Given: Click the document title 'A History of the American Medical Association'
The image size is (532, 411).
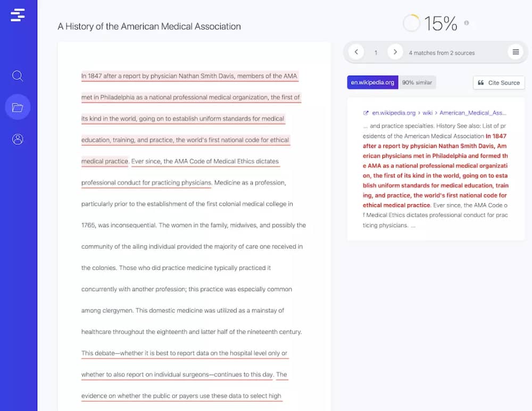Looking at the screenshot, I should 149,26.
